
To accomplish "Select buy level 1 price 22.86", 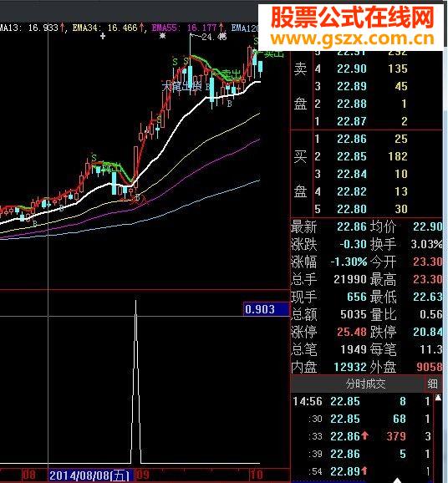I will click(x=352, y=139).
